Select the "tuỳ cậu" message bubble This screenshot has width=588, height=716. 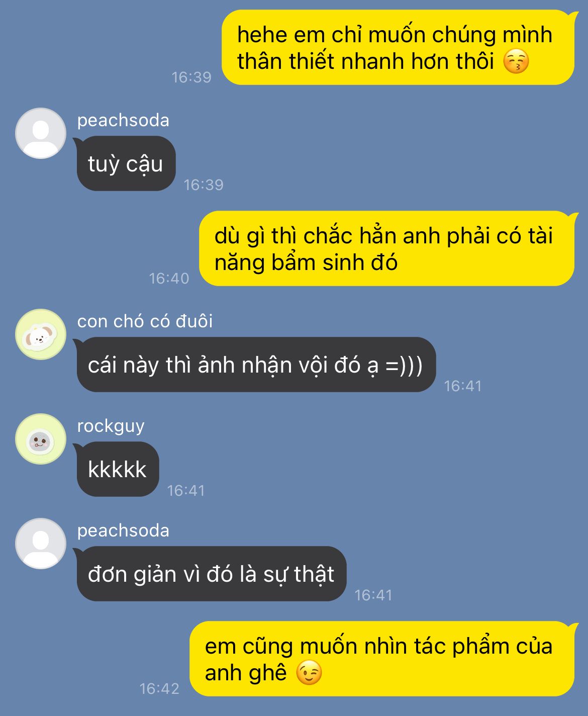pyautogui.click(x=126, y=163)
